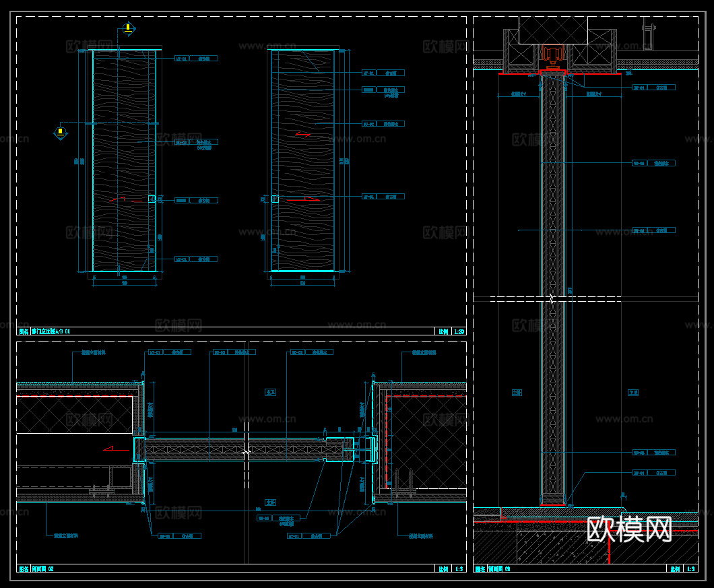The width and height of the screenshot is (714, 588).
Task: Select orange sliding roller hardware atop section 03
Action: click(x=553, y=57)
